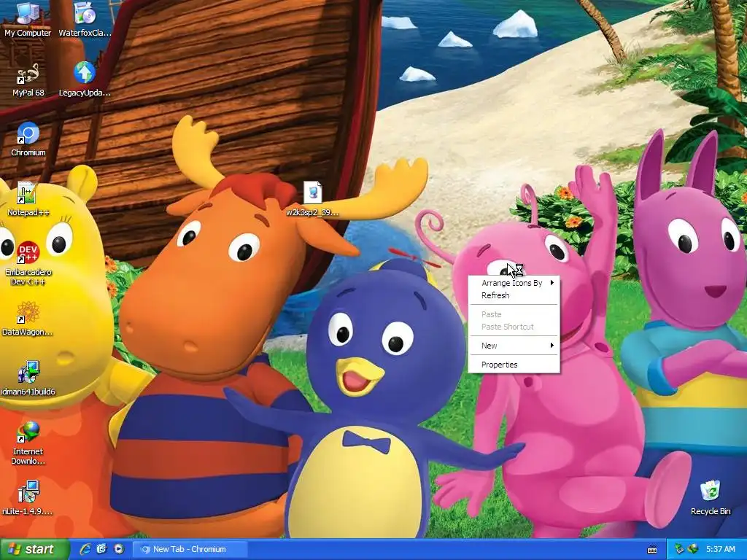
Task: Open Windows Media Player from Quick Launch
Action: (119, 549)
